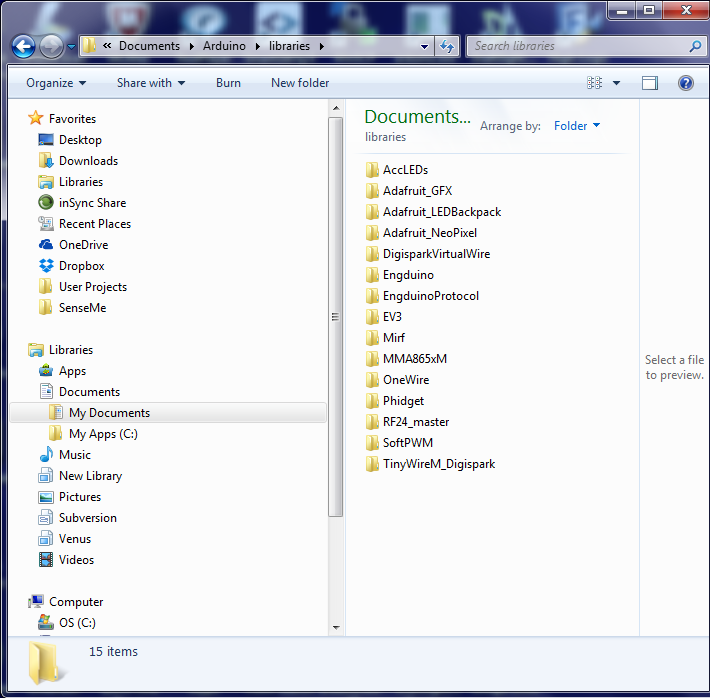The width and height of the screenshot is (710, 698).
Task: Open User Projects in Favorites
Action: [x=82, y=287]
